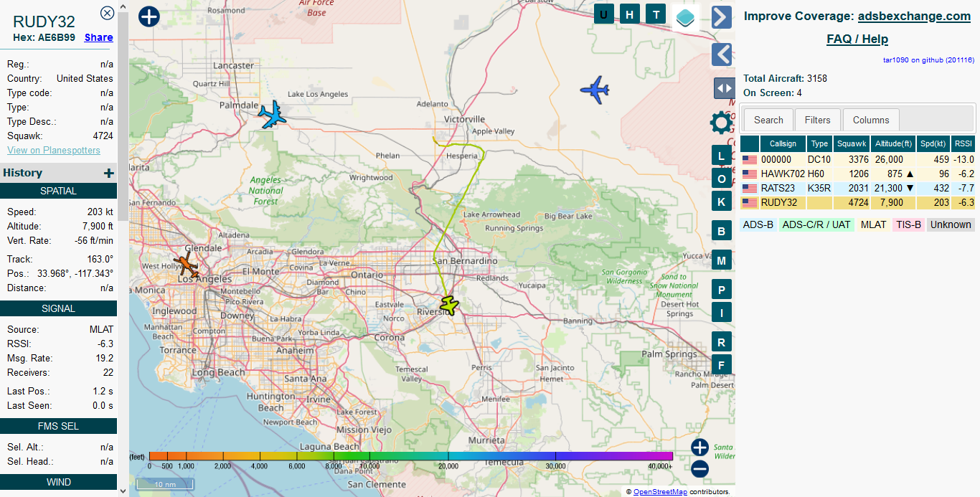Toggle the K map button
Viewport: 980px width, 497px height.
[x=721, y=202]
